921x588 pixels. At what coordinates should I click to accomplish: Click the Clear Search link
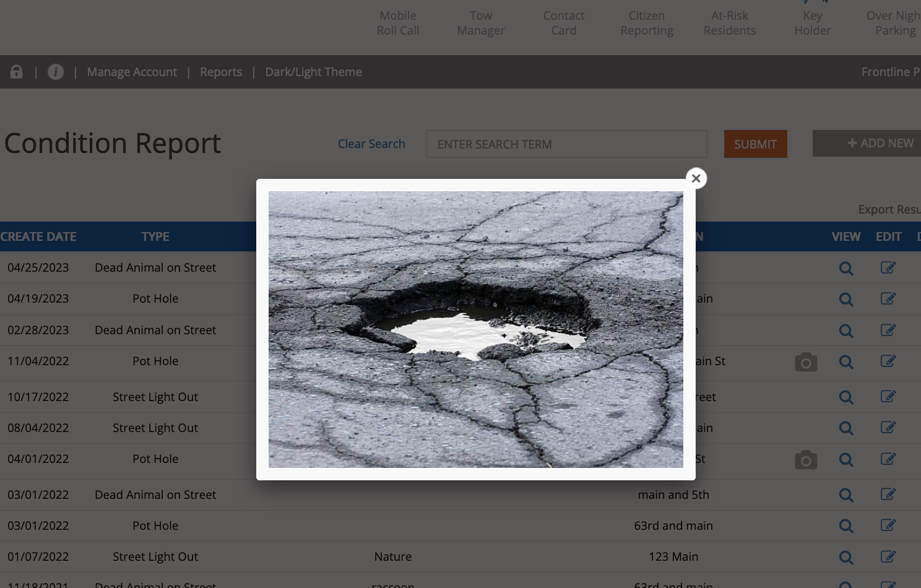(x=371, y=144)
